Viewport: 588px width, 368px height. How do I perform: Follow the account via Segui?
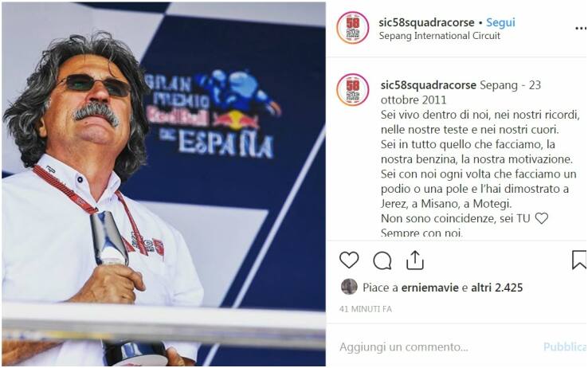point(500,22)
